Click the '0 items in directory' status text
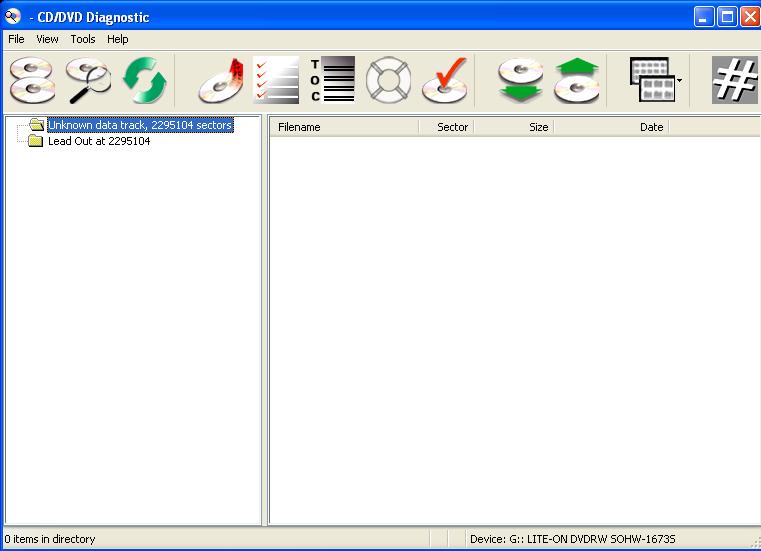Viewport: 761px width, 551px height. tap(50, 539)
